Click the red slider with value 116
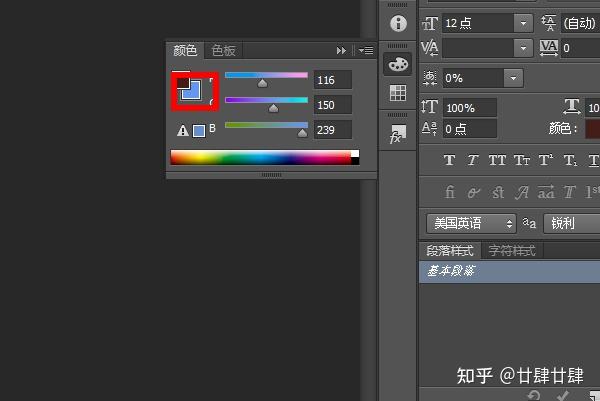The image size is (600, 401). click(x=266, y=75)
